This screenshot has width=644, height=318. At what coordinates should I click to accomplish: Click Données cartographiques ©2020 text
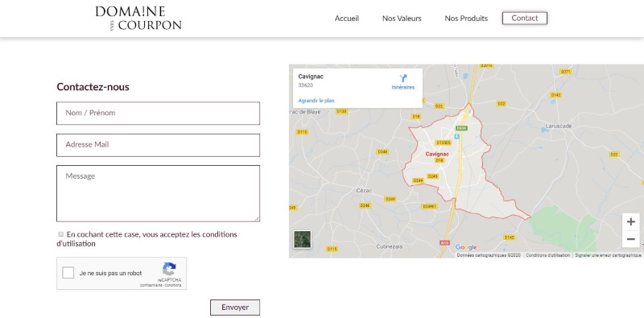click(489, 255)
